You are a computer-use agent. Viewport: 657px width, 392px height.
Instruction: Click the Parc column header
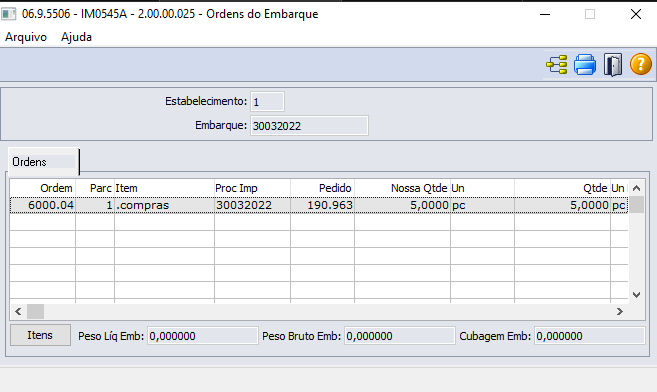coord(95,188)
